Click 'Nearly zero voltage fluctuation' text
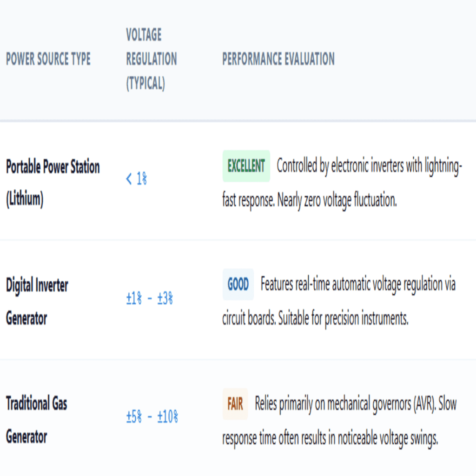 [337, 200]
